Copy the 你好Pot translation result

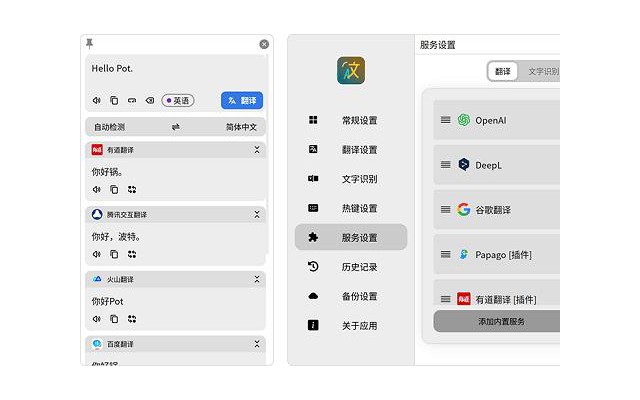114,319
